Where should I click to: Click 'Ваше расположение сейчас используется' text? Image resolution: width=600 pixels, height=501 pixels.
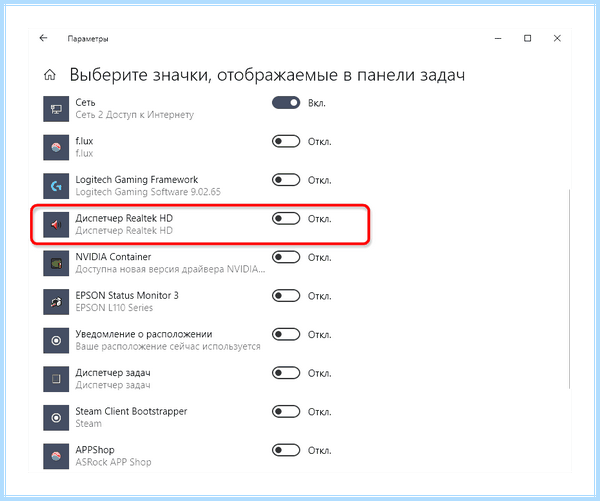pyautogui.click(x=168, y=346)
